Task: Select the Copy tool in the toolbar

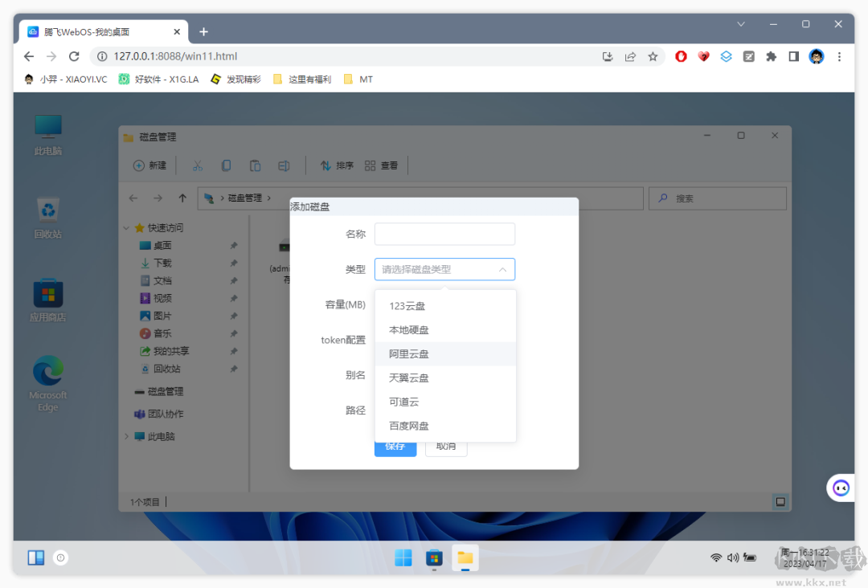Action: tap(226, 165)
